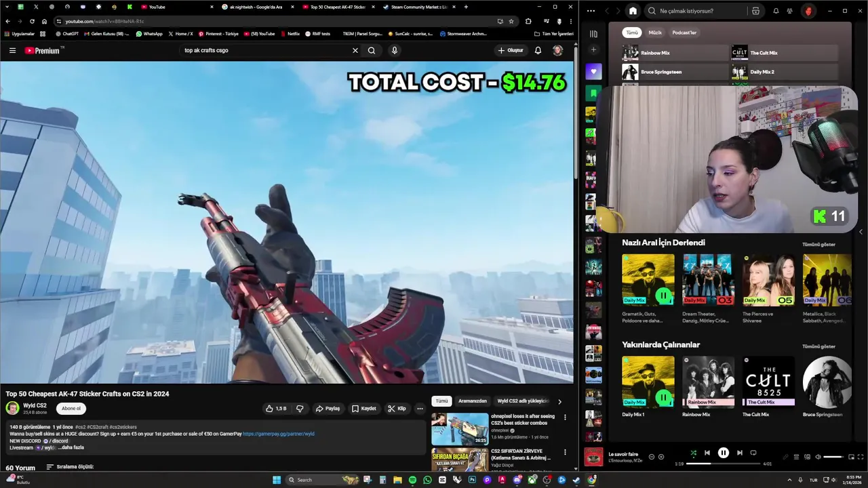Open the ohnepixel sticker combos video thumbnail
Image resolution: width=868 pixels, height=488 pixels.
pos(460,428)
